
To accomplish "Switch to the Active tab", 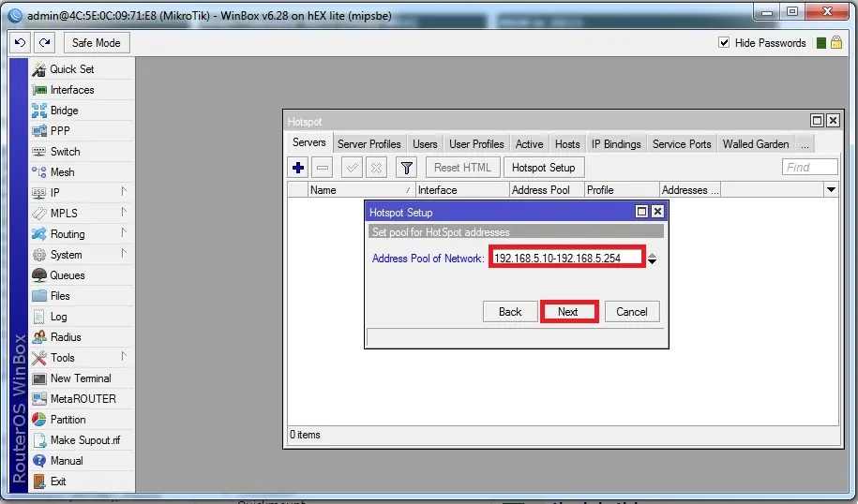I will point(529,144).
